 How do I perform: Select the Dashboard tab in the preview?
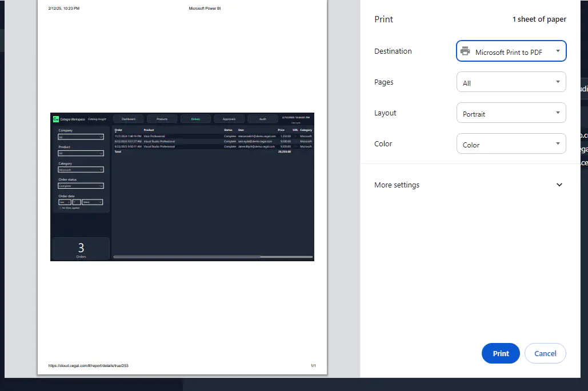pyautogui.click(x=129, y=119)
